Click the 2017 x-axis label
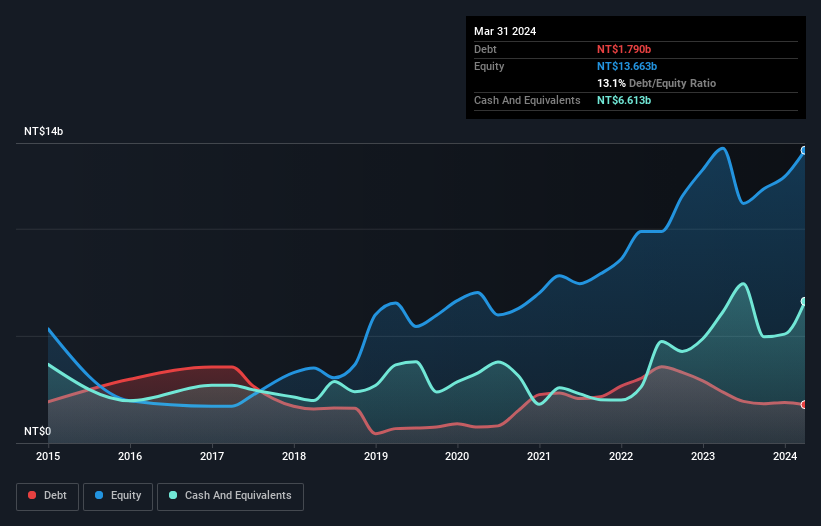Image resolution: width=821 pixels, height=526 pixels. click(x=212, y=456)
